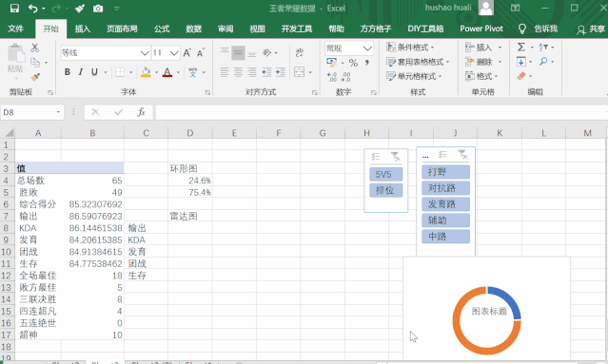Switch to the Power Pivot tab
This screenshot has width=608, height=364.
(481, 29)
